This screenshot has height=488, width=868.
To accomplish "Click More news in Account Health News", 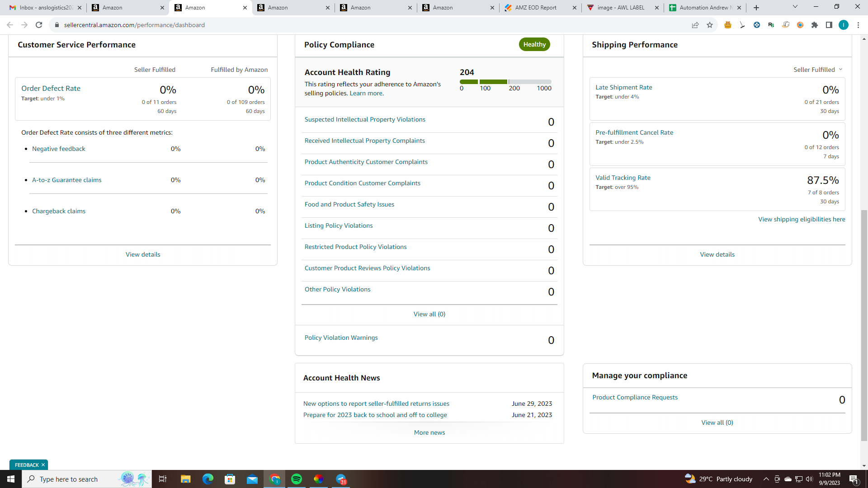I will tap(429, 432).
